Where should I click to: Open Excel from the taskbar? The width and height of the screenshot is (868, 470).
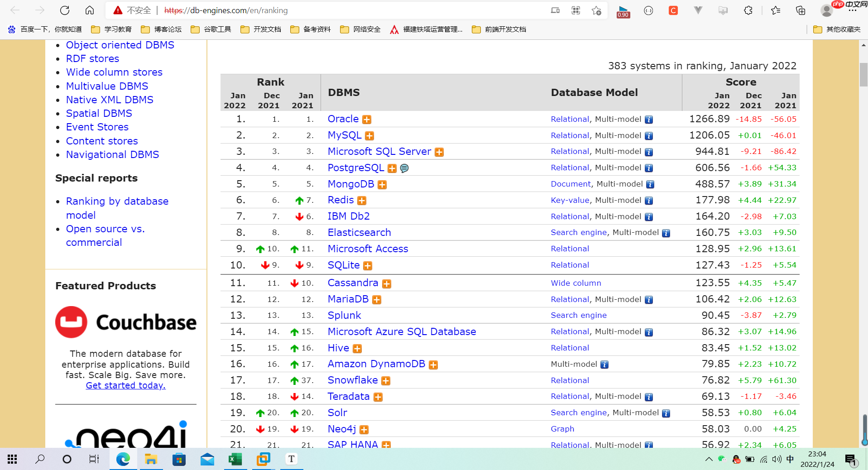pyautogui.click(x=235, y=459)
